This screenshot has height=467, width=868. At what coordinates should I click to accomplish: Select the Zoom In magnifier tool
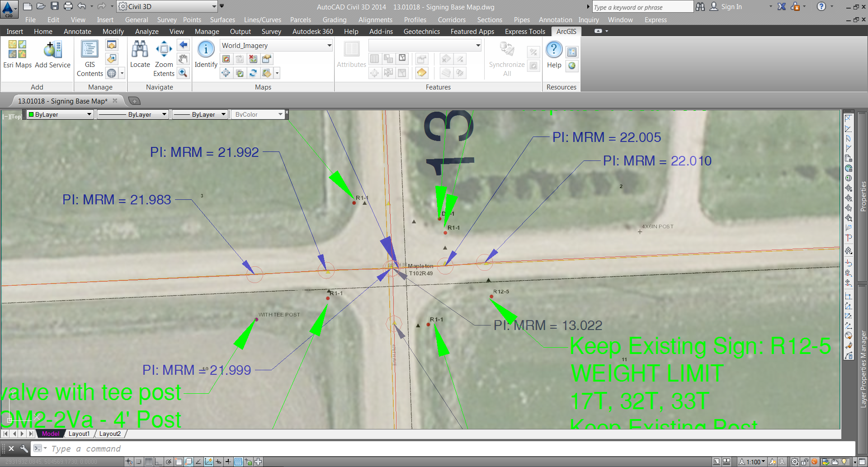[x=183, y=73]
